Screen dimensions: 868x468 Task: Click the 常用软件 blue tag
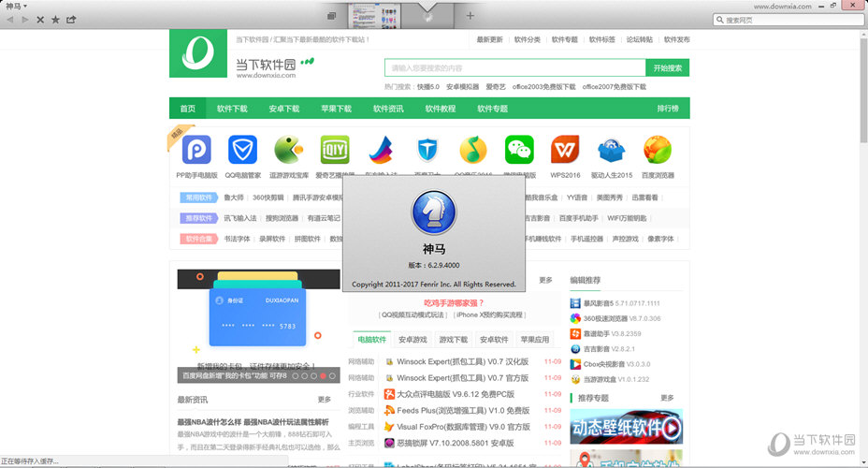pos(198,197)
